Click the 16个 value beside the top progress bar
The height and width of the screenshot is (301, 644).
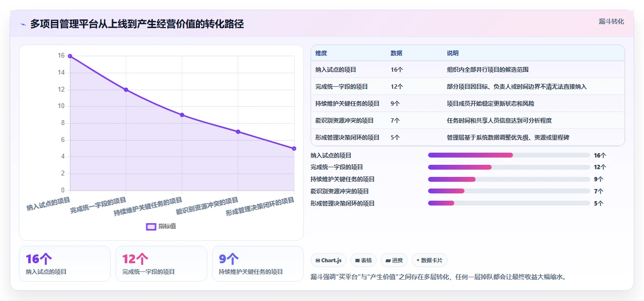pos(600,156)
